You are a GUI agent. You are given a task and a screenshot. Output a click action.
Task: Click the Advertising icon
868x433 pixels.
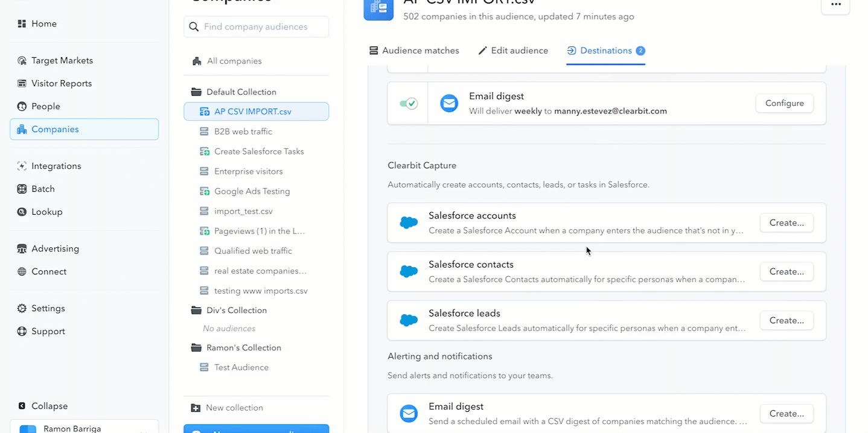(x=22, y=248)
